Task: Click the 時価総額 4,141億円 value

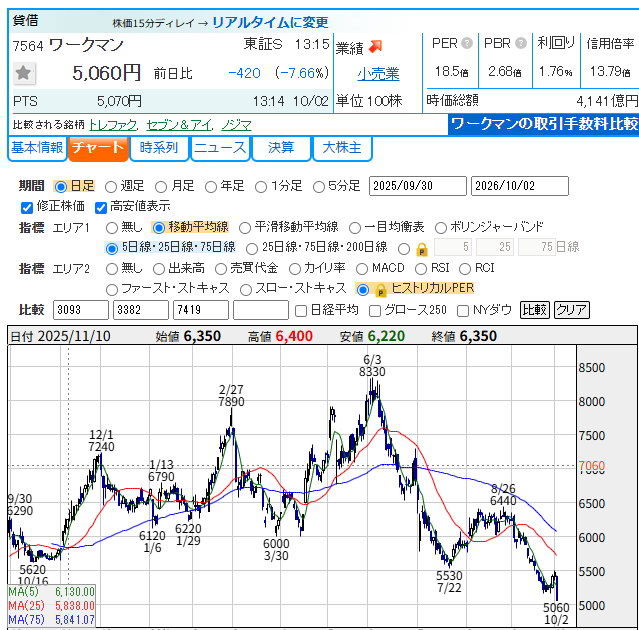Action: [x=607, y=101]
